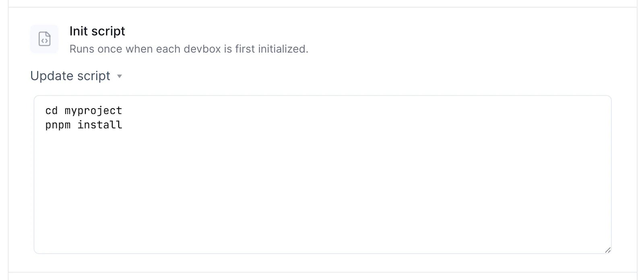Image resolution: width=644 pixels, height=280 pixels.
Task: Click the "Init script" heading
Action: pos(97,31)
